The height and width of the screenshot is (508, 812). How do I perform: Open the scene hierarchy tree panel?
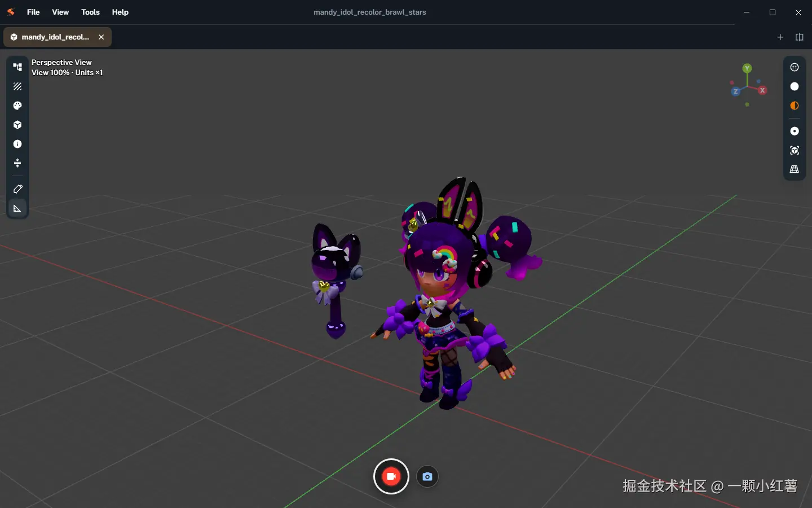17,67
